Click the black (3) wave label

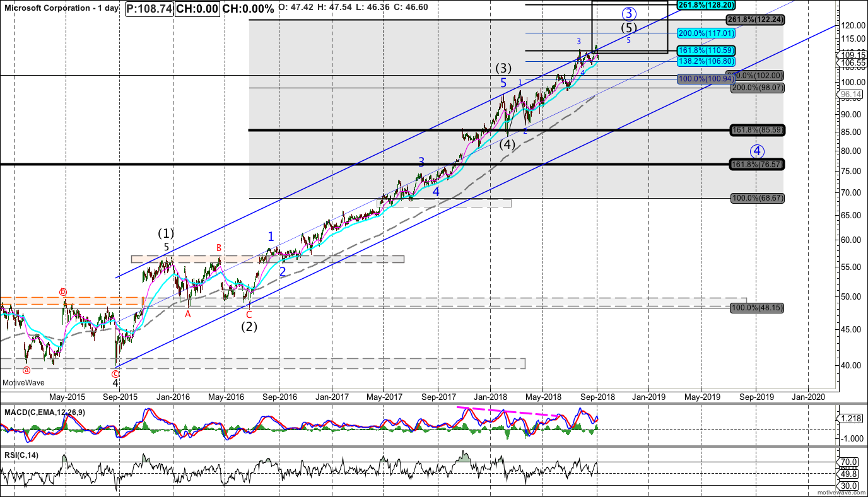pos(503,68)
